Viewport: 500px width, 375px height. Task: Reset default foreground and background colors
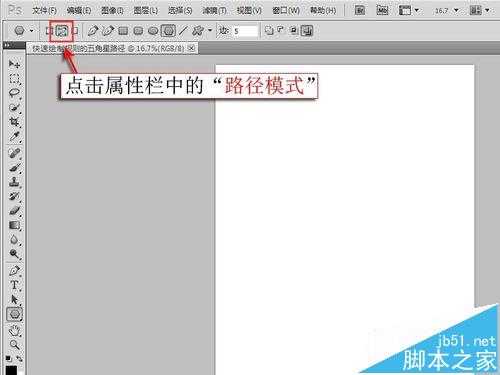[x=9, y=358]
